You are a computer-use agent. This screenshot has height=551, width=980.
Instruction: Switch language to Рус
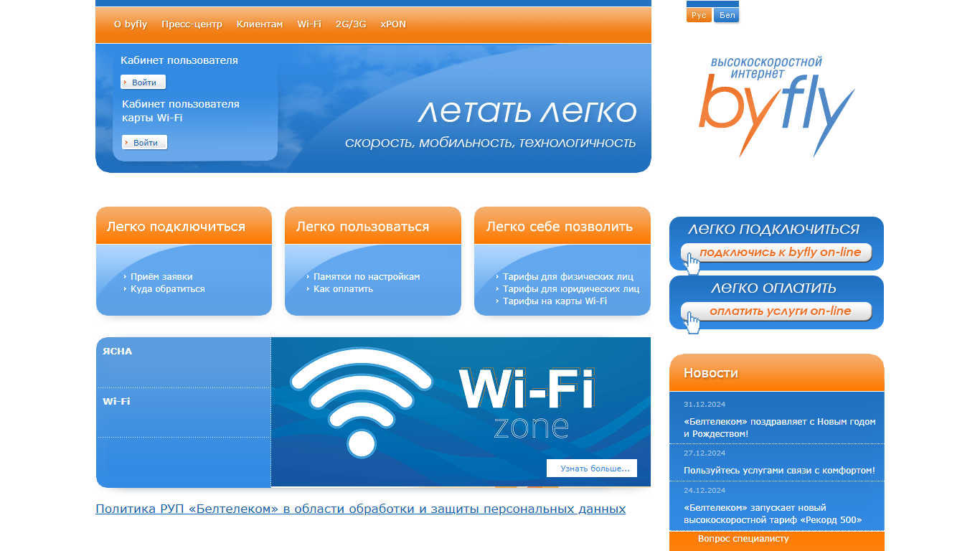[x=699, y=15]
